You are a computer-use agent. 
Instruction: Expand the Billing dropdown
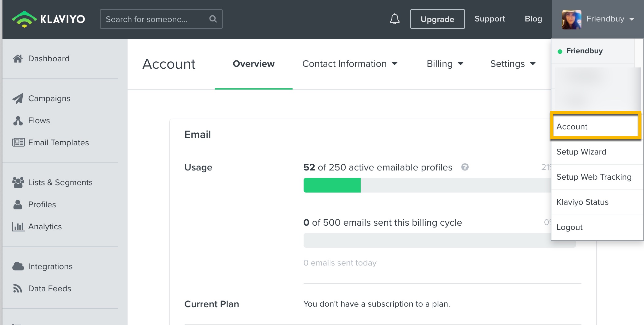(x=445, y=64)
